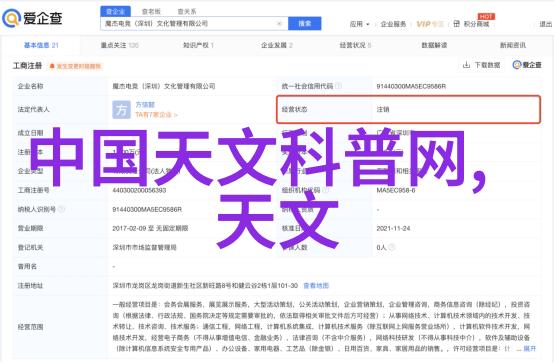This screenshot has width=554, height=363.
Task: Open the 新闻资讯 tab
Action: tap(513, 45)
